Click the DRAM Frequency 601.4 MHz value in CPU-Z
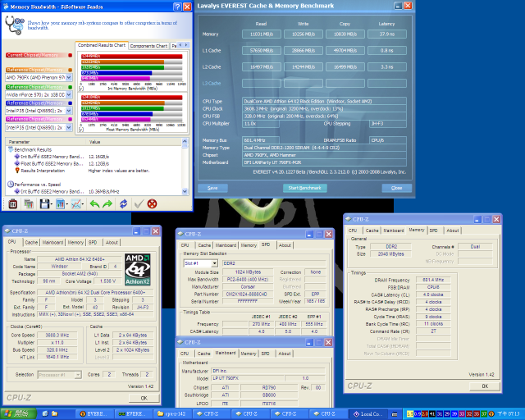Viewport: 525px width, 420px height. tap(433, 280)
